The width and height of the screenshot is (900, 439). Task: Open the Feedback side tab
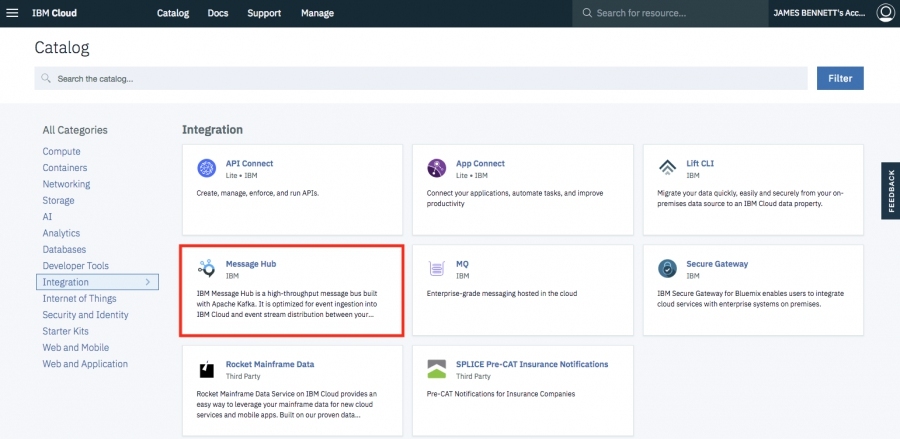[891, 191]
